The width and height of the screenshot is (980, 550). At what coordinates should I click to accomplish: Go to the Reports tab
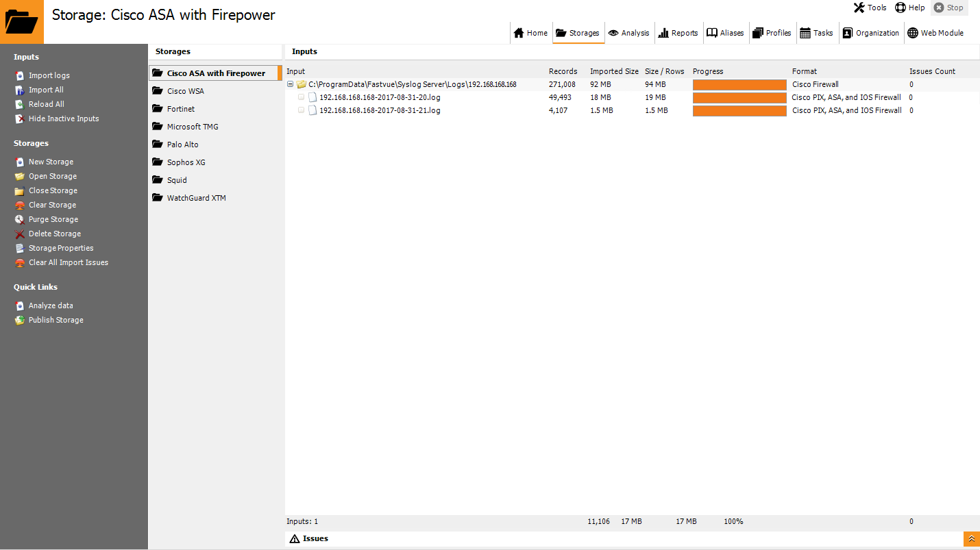pos(678,33)
